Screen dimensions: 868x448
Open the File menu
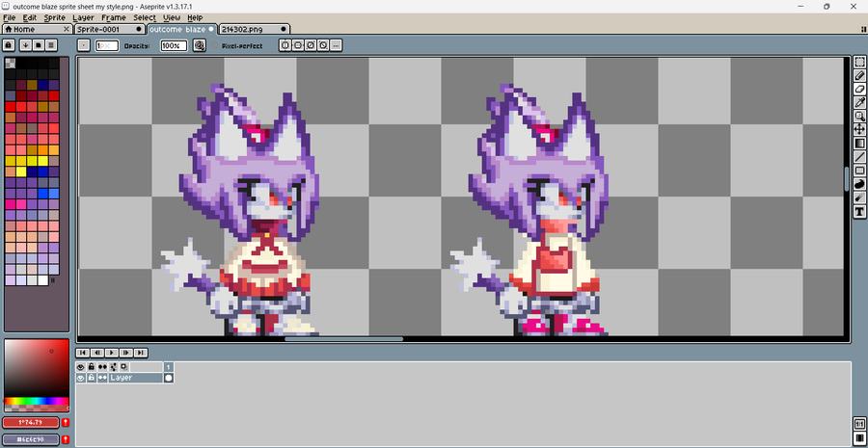pos(10,17)
